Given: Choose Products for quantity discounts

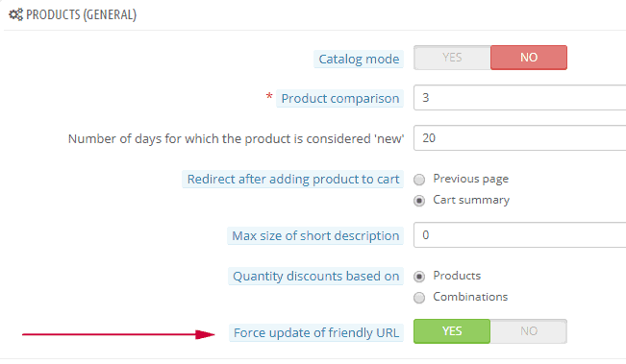Looking at the screenshot, I should [419, 277].
